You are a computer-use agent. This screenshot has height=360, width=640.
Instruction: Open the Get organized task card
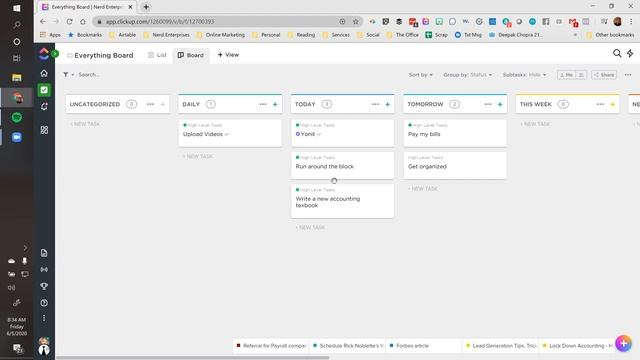(x=455, y=165)
